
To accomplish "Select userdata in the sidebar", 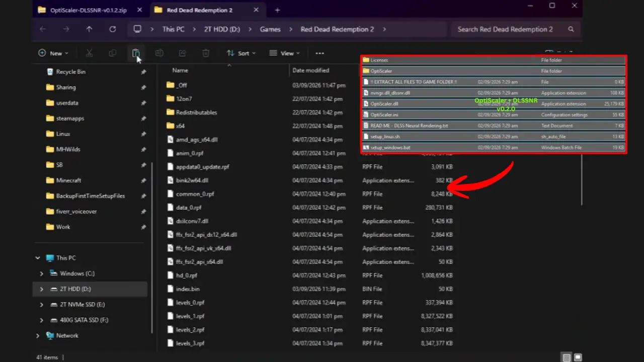I will coord(67,103).
